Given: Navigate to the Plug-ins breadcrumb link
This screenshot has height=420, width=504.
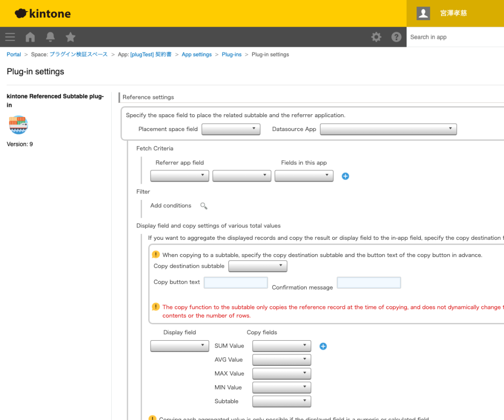Looking at the screenshot, I should 231,55.
